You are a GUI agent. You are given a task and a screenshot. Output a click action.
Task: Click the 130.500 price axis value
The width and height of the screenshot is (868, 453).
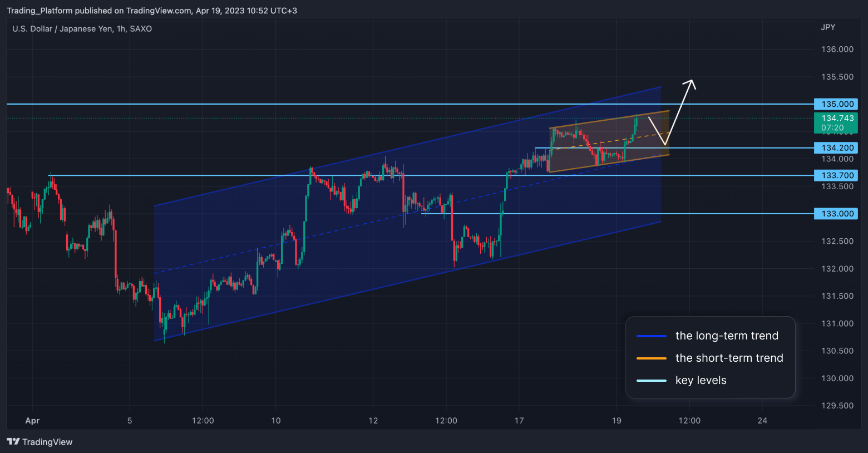[x=837, y=351]
